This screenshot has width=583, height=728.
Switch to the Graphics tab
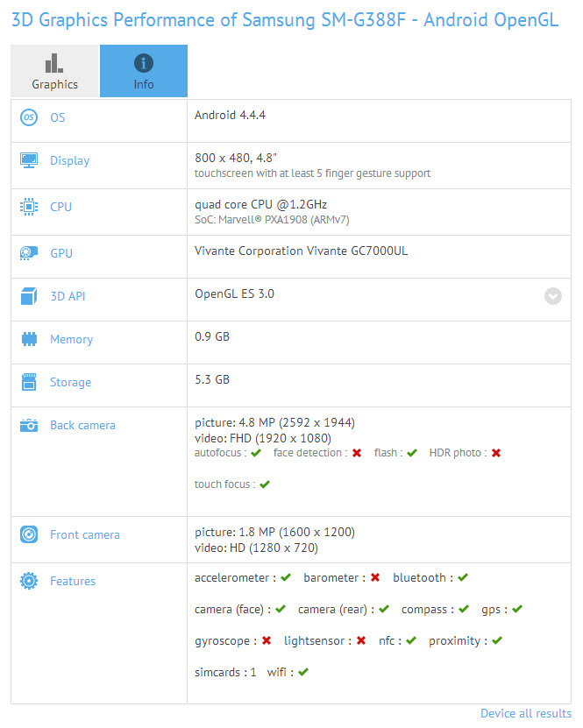point(54,71)
